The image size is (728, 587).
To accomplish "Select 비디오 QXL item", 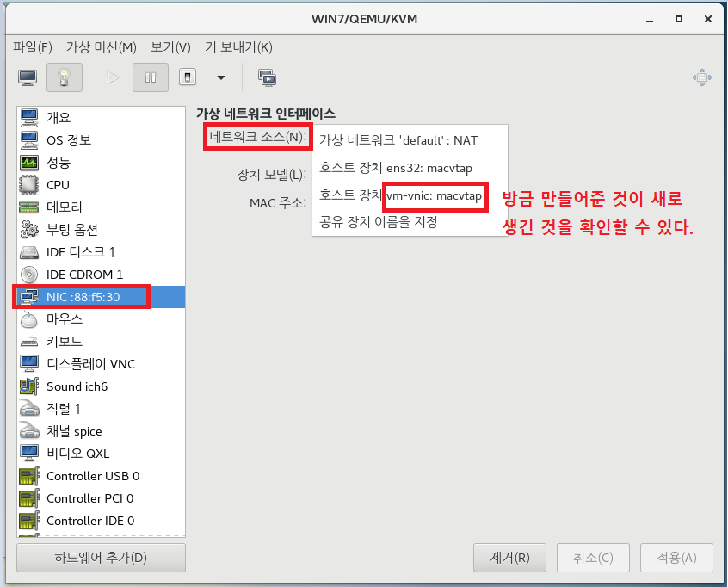I will 102,454.
